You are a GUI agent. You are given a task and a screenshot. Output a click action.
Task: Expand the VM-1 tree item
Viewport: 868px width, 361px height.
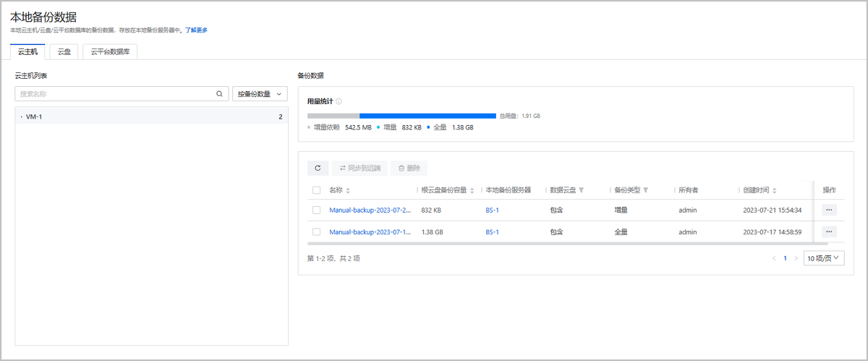[x=22, y=117]
